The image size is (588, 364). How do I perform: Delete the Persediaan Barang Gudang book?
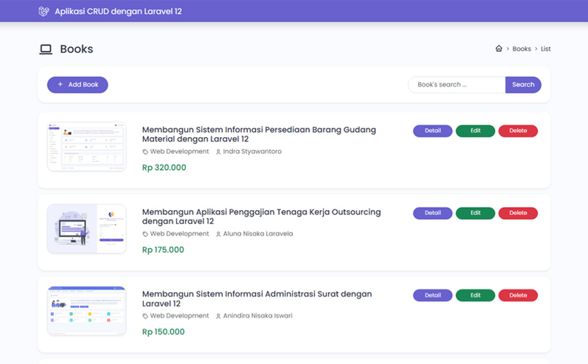[x=517, y=131]
